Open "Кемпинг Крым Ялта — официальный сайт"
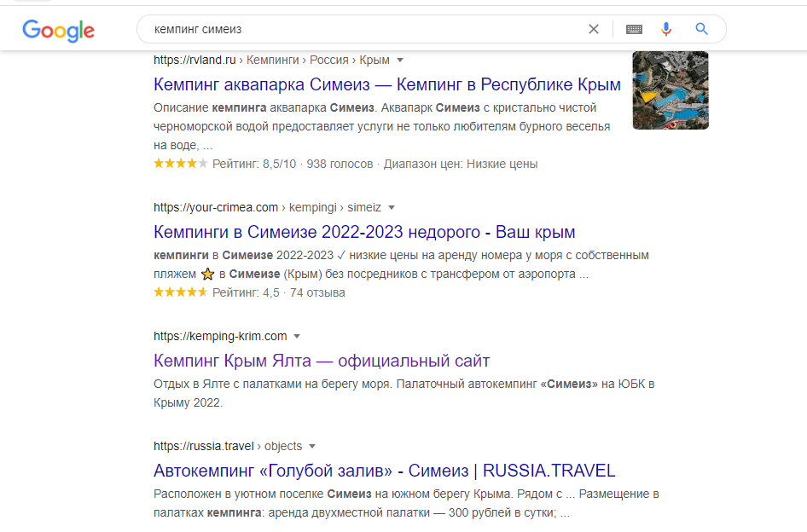The height and width of the screenshot is (532, 807). pyautogui.click(x=322, y=361)
